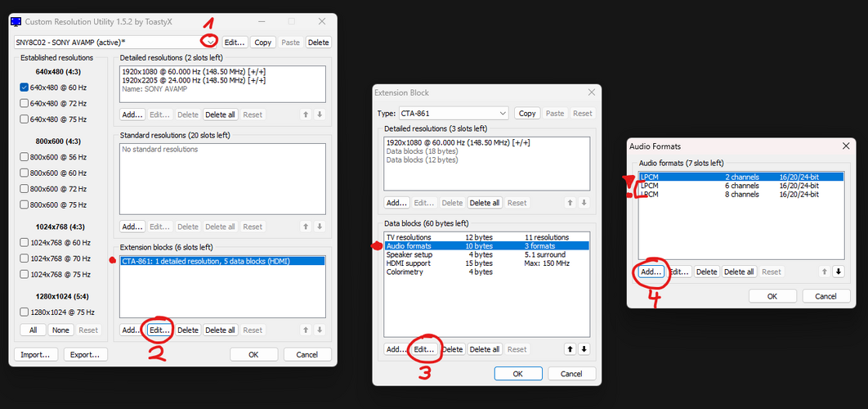Click extension blocks move-up arrow

tap(306, 330)
